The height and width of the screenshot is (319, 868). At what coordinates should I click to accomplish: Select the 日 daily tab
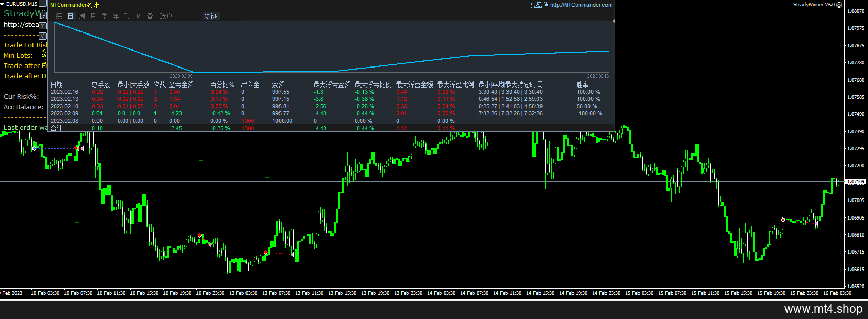[71, 16]
